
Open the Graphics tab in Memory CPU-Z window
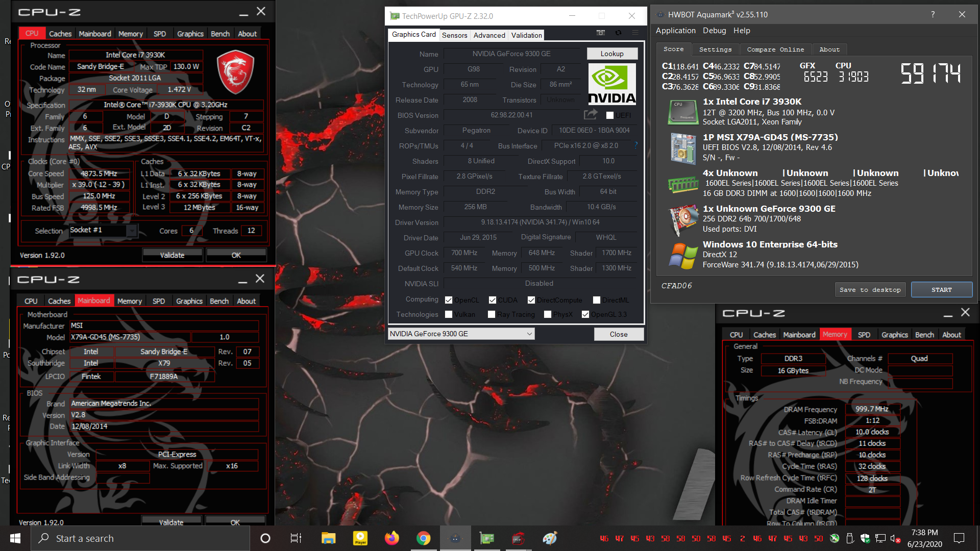click(894, 335)
